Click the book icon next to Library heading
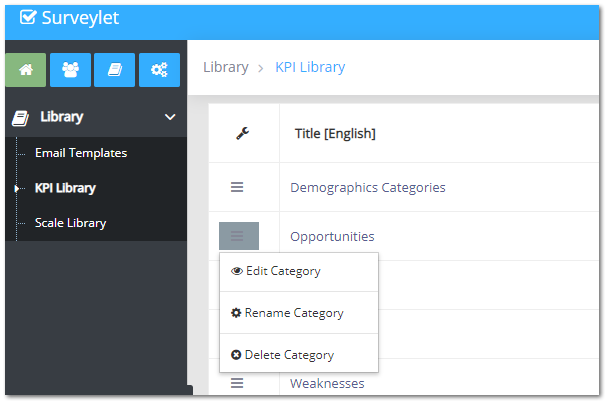 [x=20, y=118]
